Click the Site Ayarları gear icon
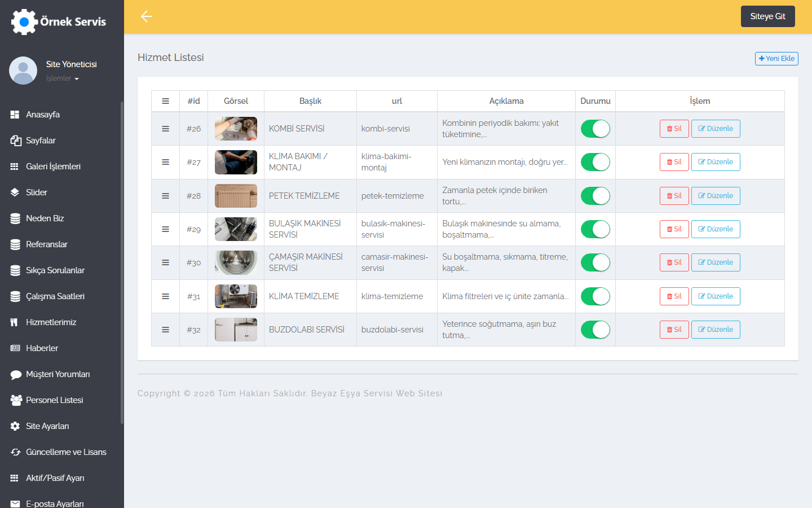812x508 pixels. tap(15, 426)
